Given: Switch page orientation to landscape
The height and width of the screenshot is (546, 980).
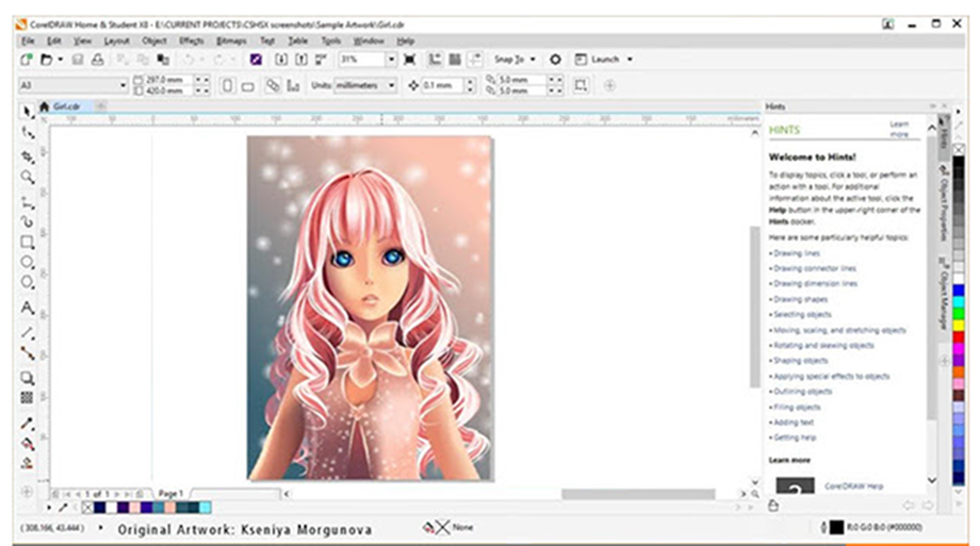Looking at the screenshot, I should (x=247, y=85).
